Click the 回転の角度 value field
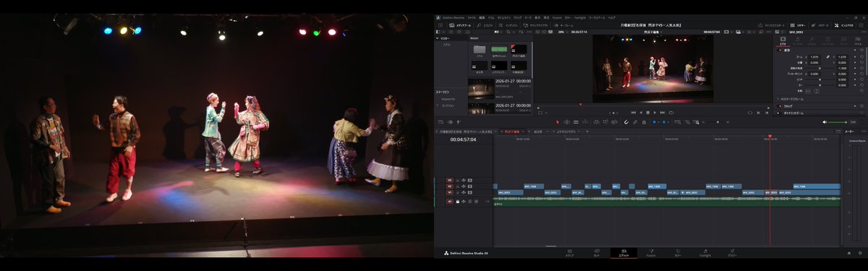 (843, 68)
